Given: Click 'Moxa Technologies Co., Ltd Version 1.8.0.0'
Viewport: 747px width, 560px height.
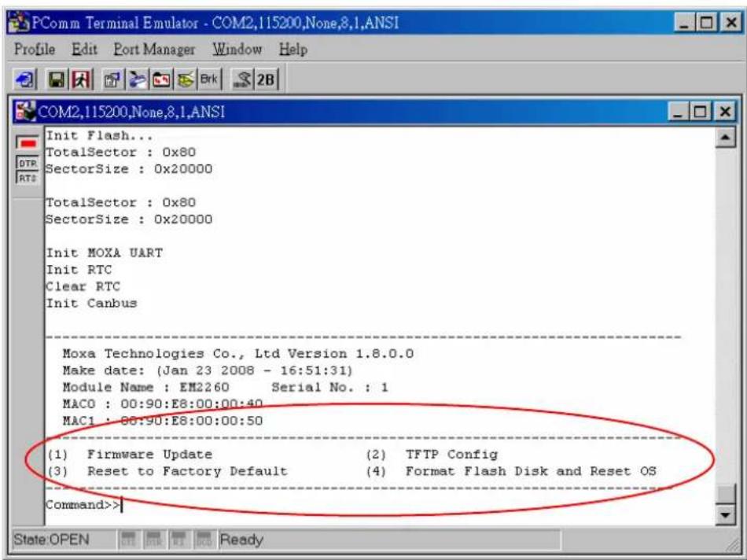Looking at the screenshot, I should pos(237,354).
